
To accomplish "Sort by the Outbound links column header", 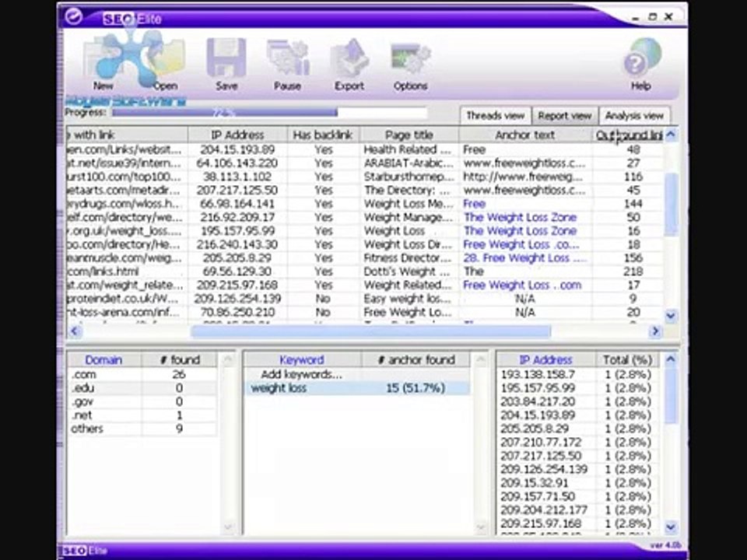I will tap(628, 135).
